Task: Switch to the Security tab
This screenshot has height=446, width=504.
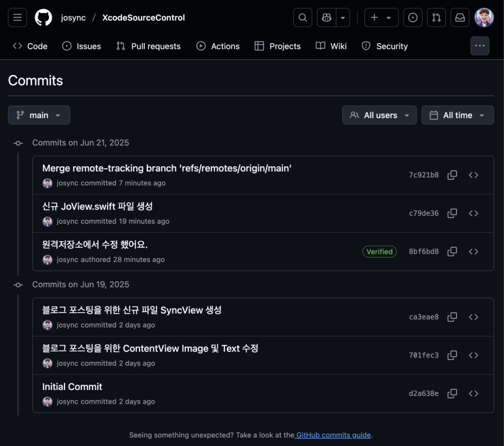Action: [385, 46]
